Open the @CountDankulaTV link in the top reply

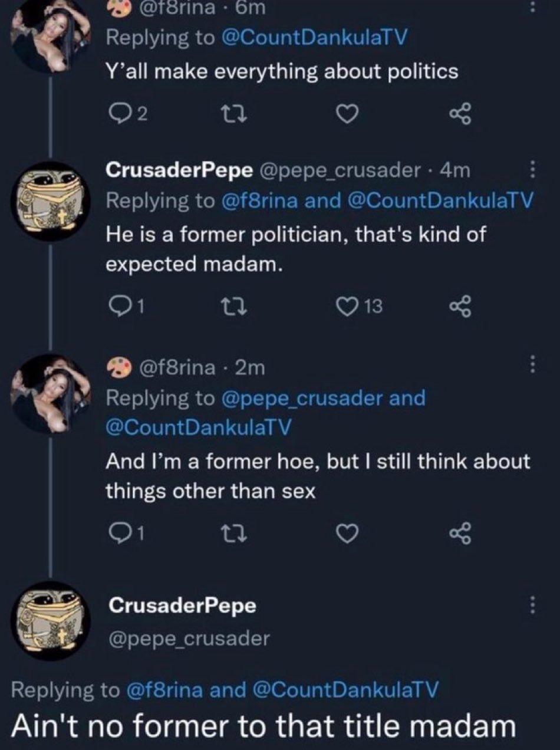tap(314, 38)
